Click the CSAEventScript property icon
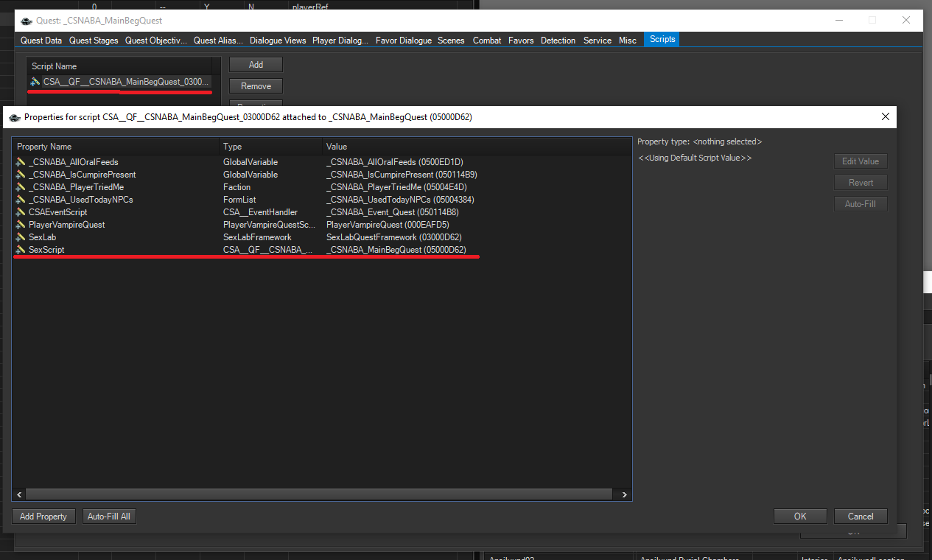Image resolution: width=932 pixels, height=560 pixels. [x=21, y=212]
